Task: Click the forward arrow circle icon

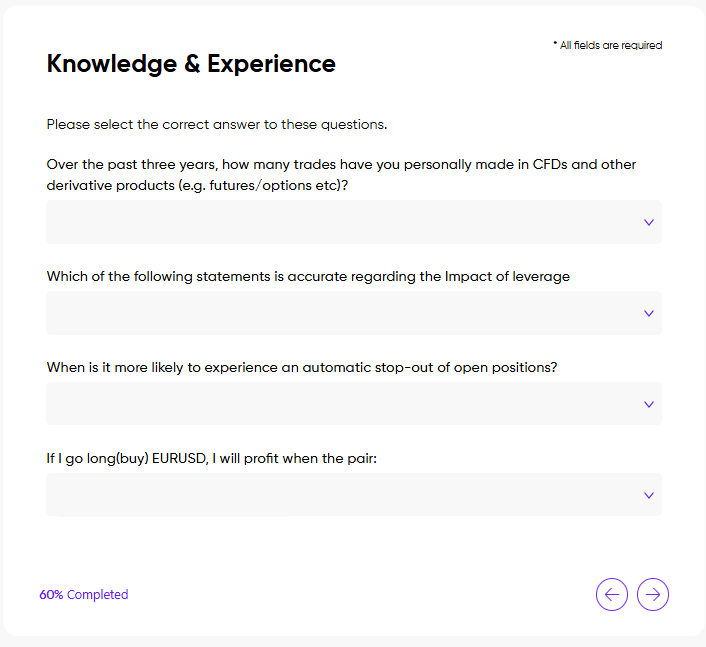Action: pos(653,594)
